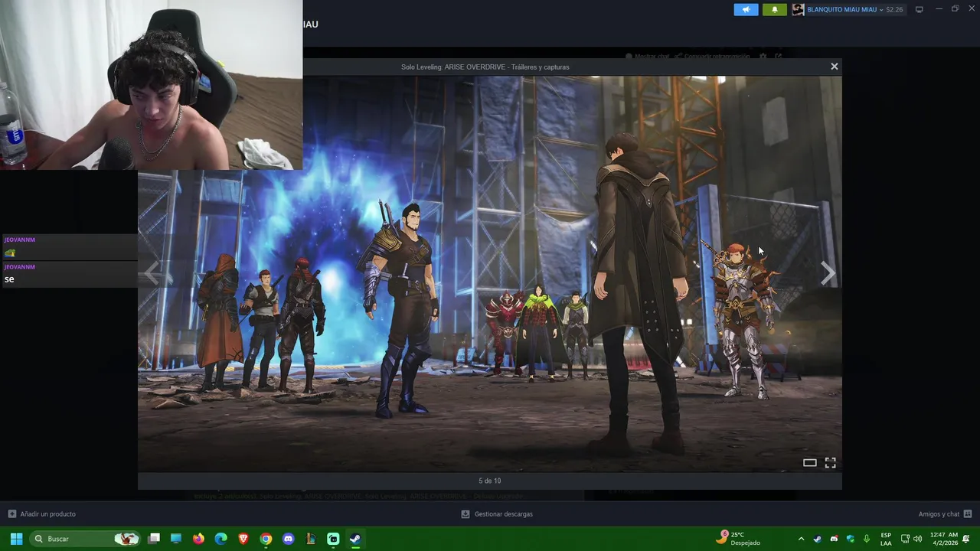Open Steam announcements megaphone button
Viewport: 980px width, 551px height.
746,9
